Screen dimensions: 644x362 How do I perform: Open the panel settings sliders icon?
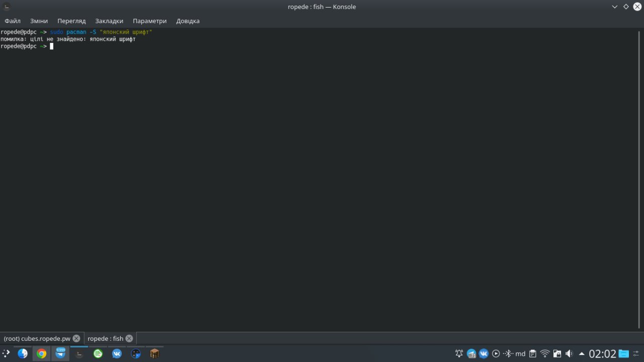tap(637, 353)
